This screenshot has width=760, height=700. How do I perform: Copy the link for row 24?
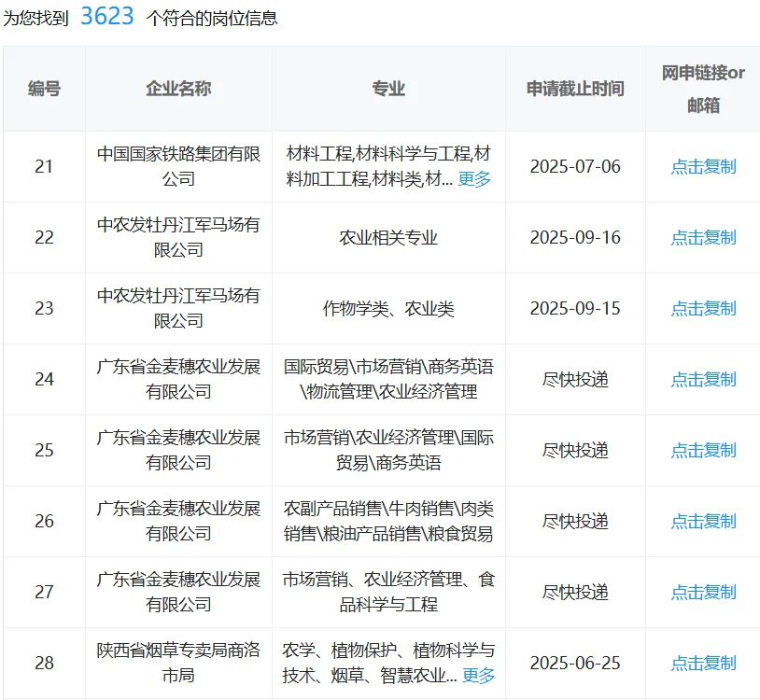703,379
